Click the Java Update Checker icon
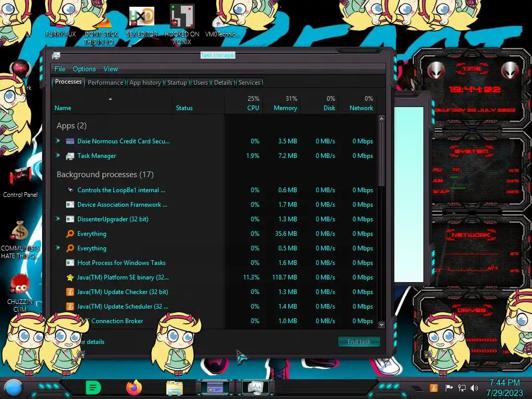The height and width of the screenshot is (399, 532). (x=70, y=292)
